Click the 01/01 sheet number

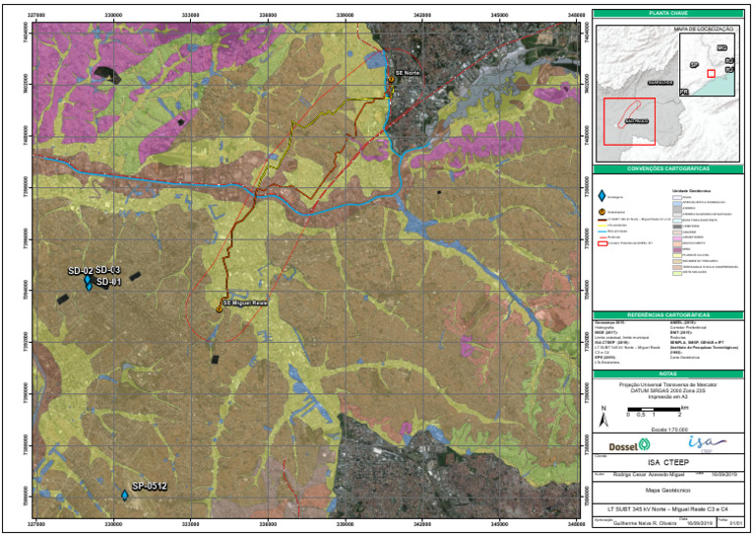coord(735,523)
